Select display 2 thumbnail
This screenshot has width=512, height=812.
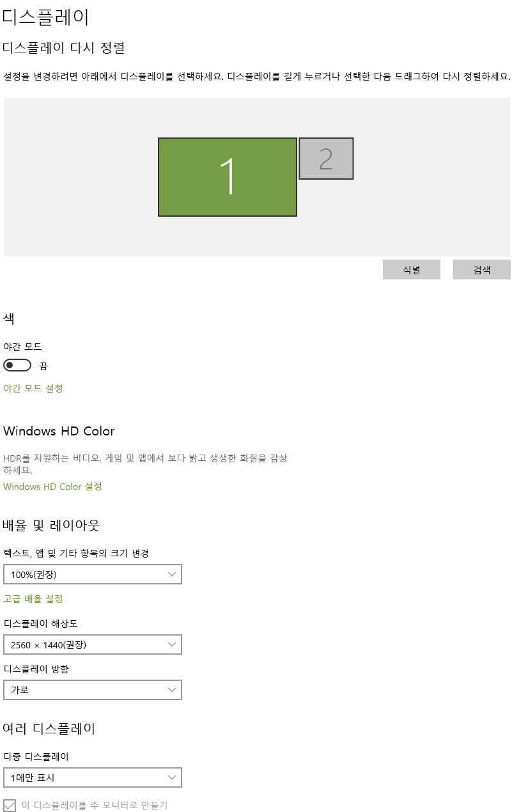(326, 158)
